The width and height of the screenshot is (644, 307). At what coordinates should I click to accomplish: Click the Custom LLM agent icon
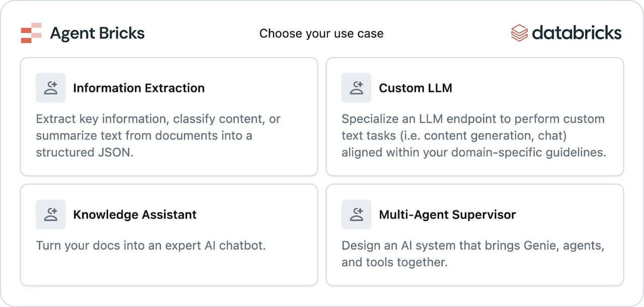point(356,87)
